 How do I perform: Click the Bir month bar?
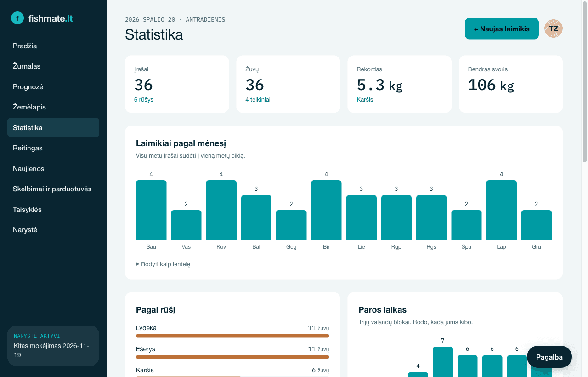point(326,210)
